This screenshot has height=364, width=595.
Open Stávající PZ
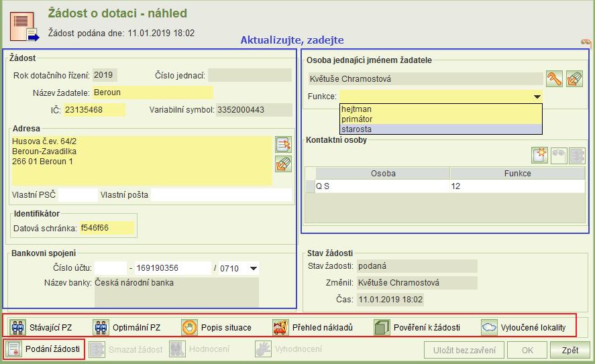41,327
